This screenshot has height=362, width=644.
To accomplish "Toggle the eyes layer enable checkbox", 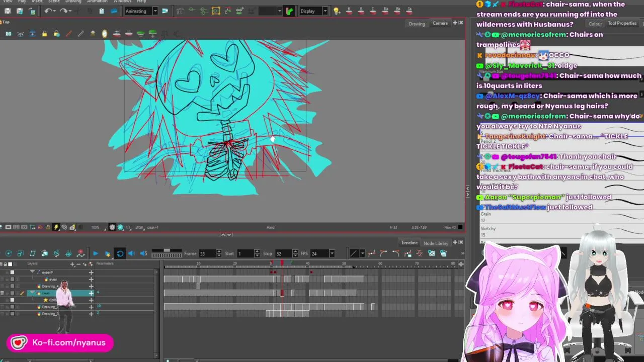I will 12,279.
